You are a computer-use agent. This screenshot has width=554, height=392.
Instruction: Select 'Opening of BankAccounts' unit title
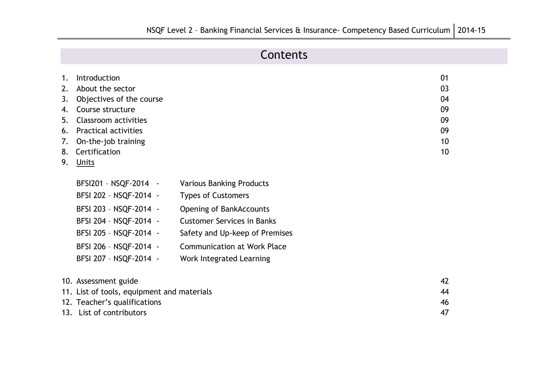(225, 209)
